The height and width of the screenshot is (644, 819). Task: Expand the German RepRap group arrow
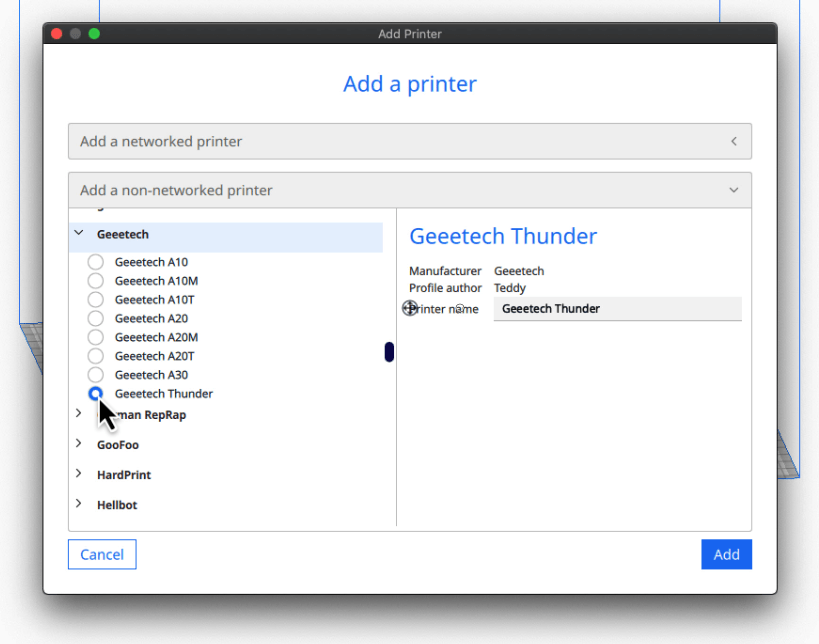point(79,413)
